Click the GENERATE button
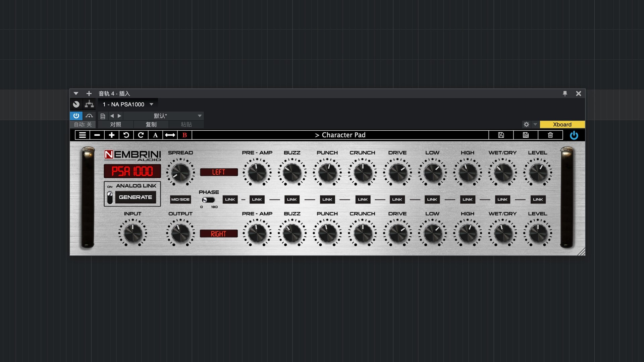Screen dimensions: 644x362 point(136,197)
